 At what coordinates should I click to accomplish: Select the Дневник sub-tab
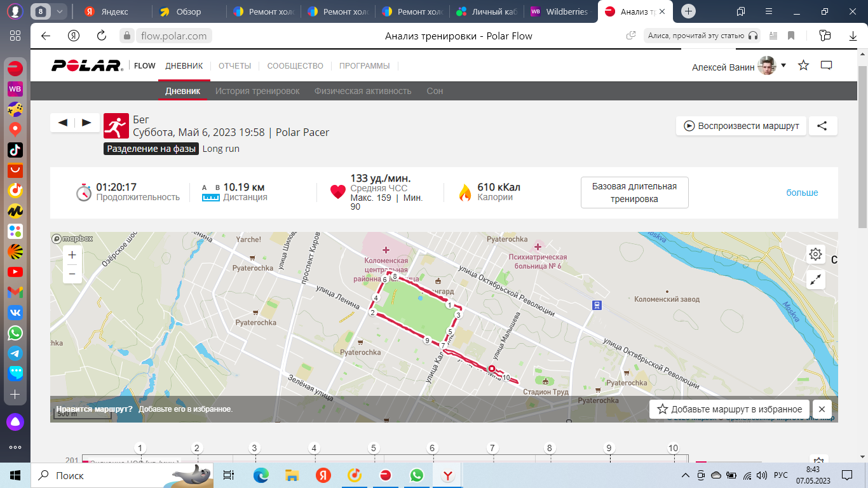click(x=183, y=91)
